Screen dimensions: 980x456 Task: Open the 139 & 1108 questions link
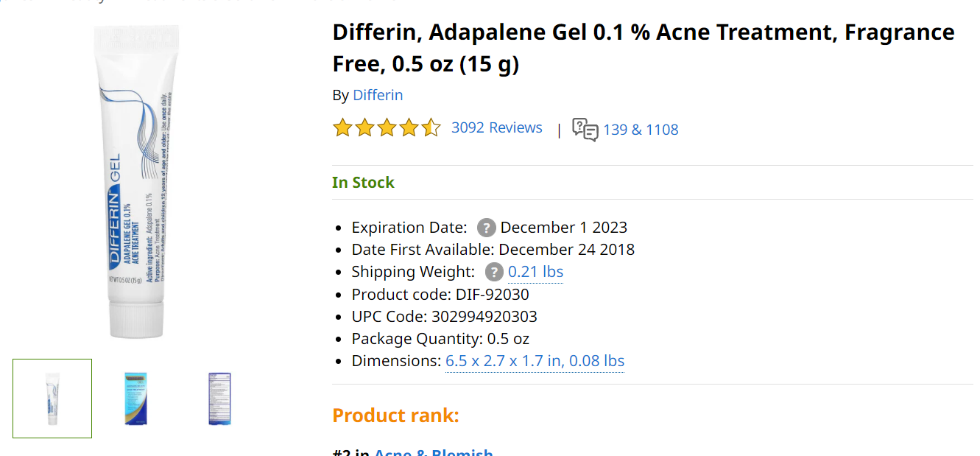pos(641,130)
